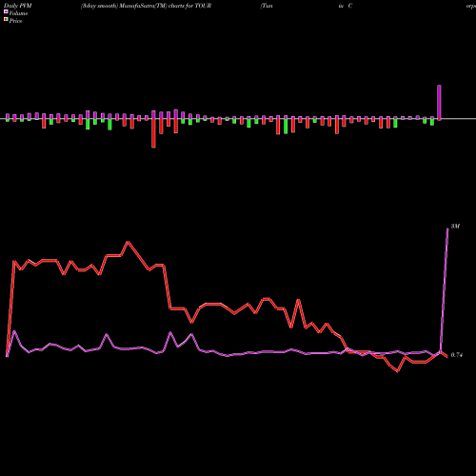Click the 'Volume' legend label
The height and width of the screenshot is (476, 476).
18,13
